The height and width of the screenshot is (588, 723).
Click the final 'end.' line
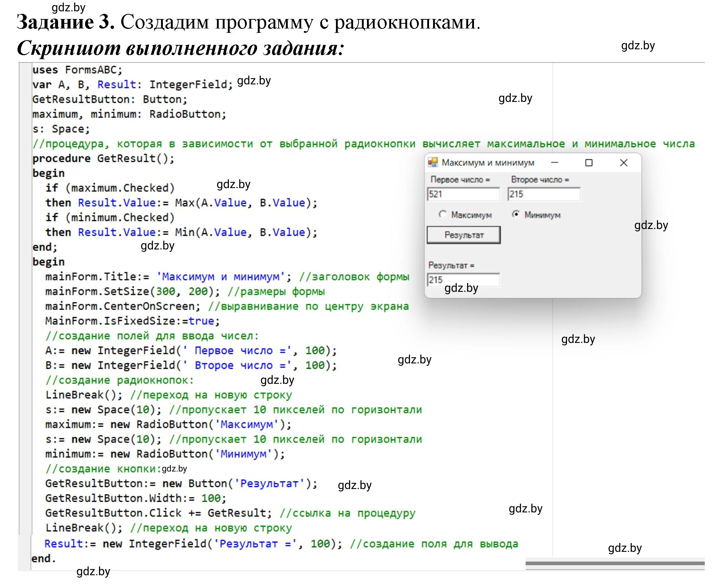43,559
